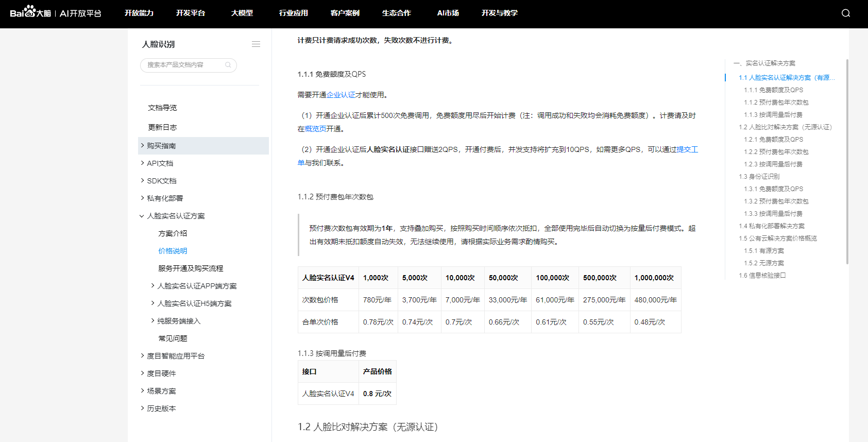Open 文档导览 in the sidebar

point(162,108)
